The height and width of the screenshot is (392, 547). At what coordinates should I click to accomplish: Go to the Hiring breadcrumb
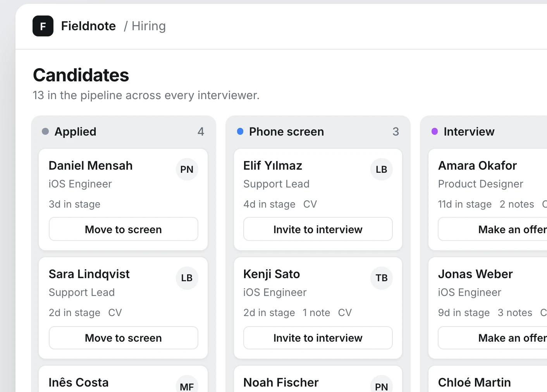click(149, 26)
